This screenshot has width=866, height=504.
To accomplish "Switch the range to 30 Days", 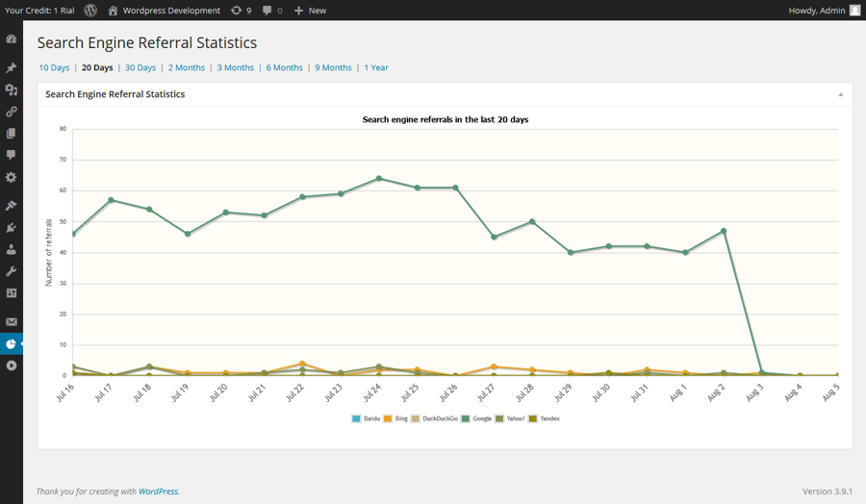I will tap(140, 67).
